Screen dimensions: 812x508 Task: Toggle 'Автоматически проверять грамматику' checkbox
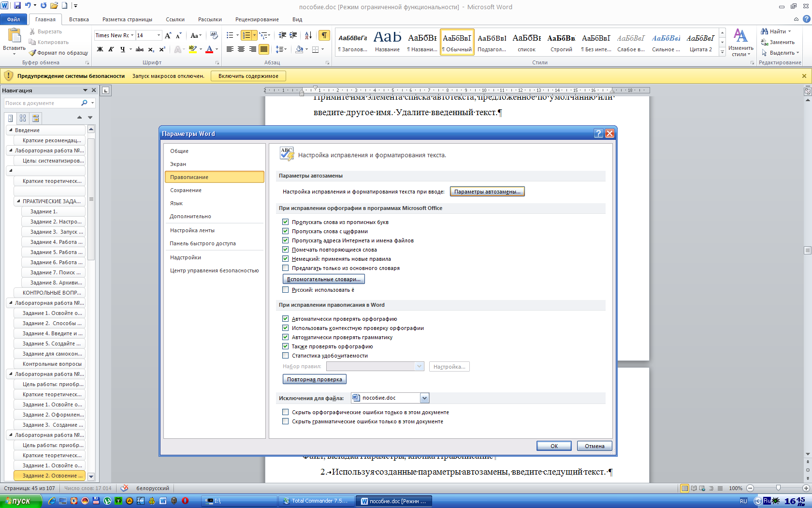(285, 337)
